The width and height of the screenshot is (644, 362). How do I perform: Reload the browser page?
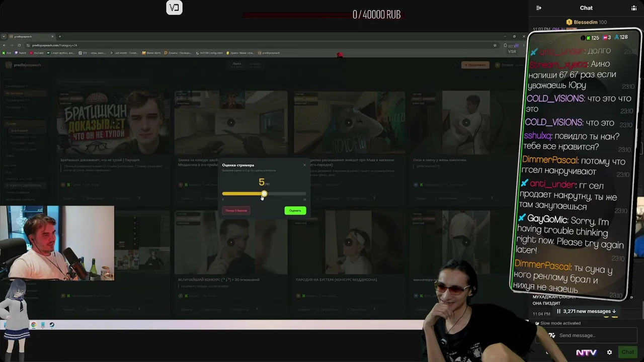pos(19,45)
